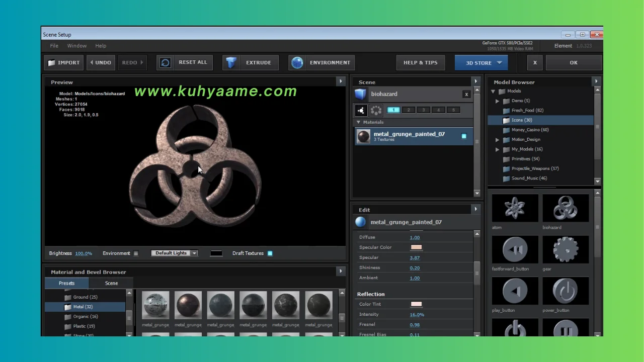Open the Extrude tool

point(251,62)
